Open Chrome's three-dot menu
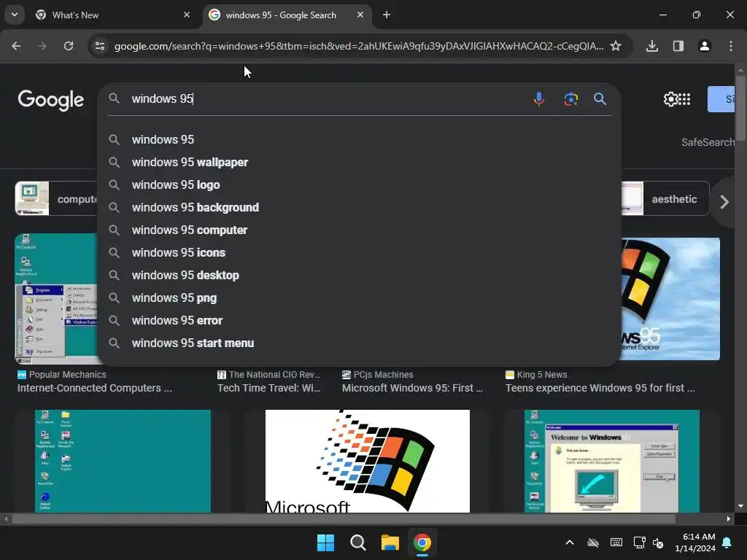The width and height of the screenshot is (747, 560). pyautogui.click(x=731, y=46)
